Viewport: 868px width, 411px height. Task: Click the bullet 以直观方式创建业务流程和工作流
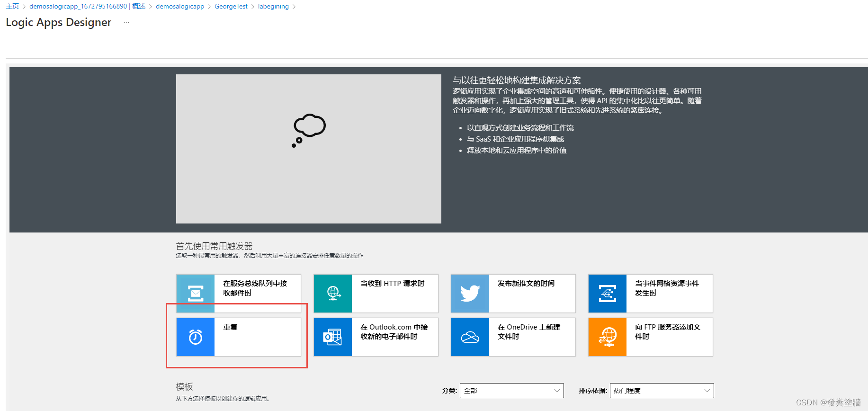520,127
